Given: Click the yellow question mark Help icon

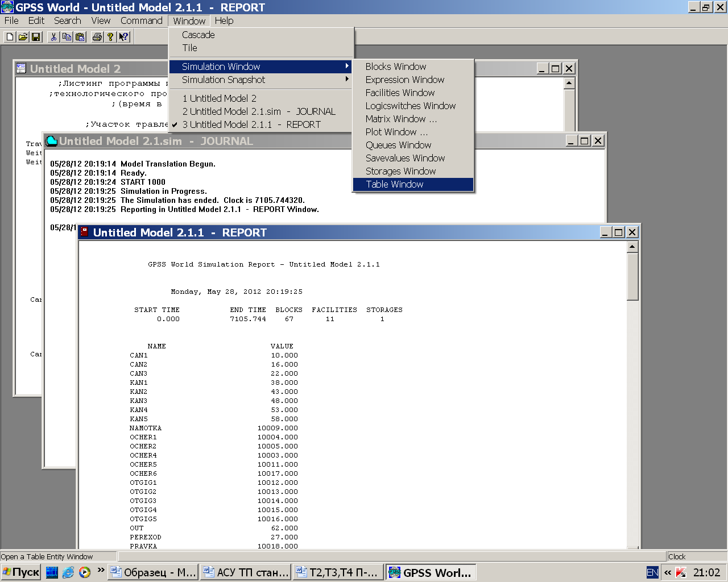Looking at the screenshot, I should pos(110,37).
